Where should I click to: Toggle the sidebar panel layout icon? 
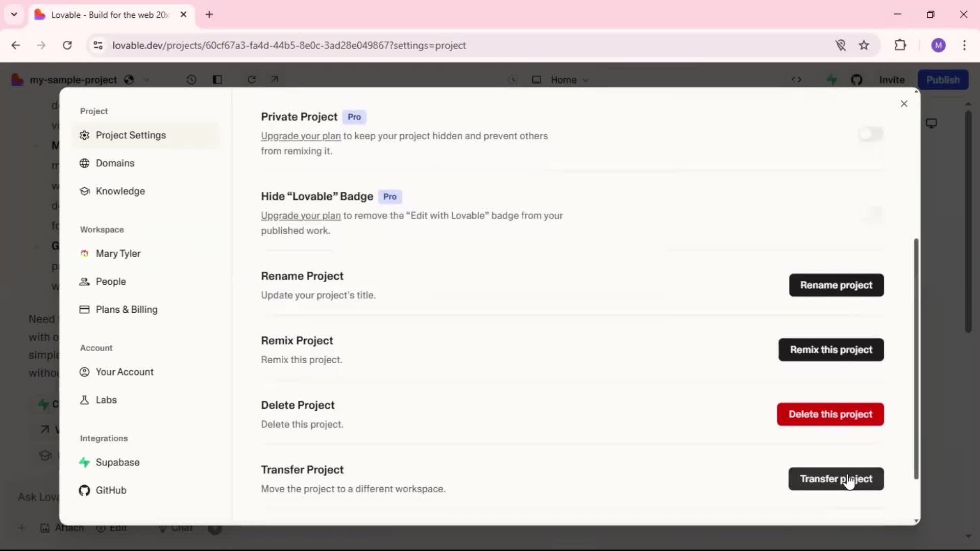tap(217, 80)
